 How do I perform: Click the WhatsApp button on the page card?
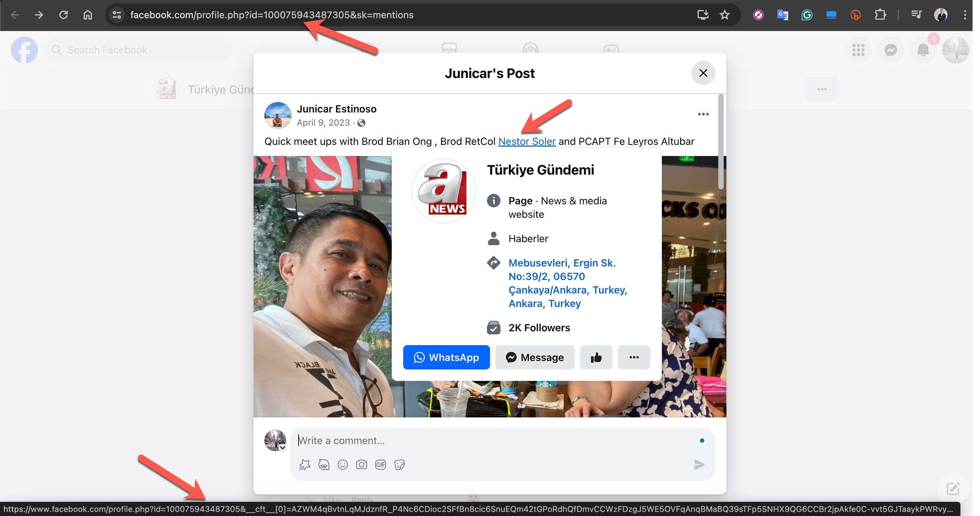[x=446, y=357]
